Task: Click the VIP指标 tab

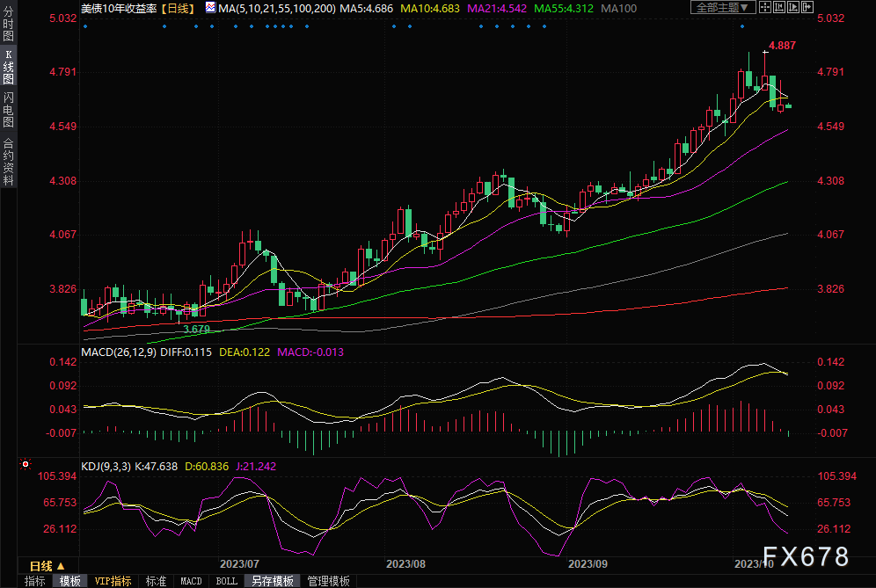Action: [x=113, y=581]
